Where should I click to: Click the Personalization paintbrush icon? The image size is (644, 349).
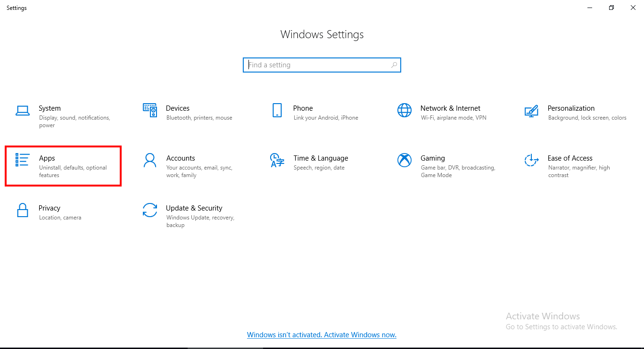pos(532,111)
